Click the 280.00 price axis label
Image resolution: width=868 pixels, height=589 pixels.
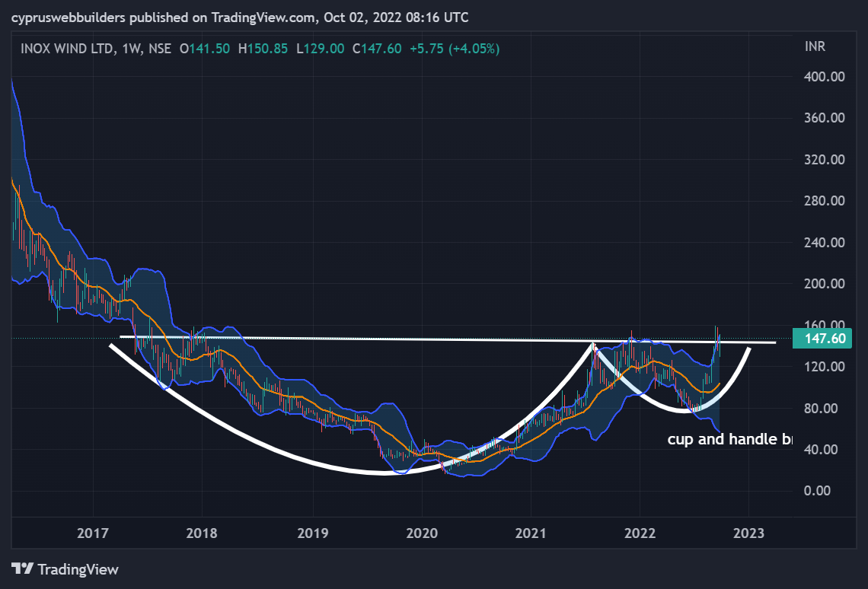click(825, 201)
